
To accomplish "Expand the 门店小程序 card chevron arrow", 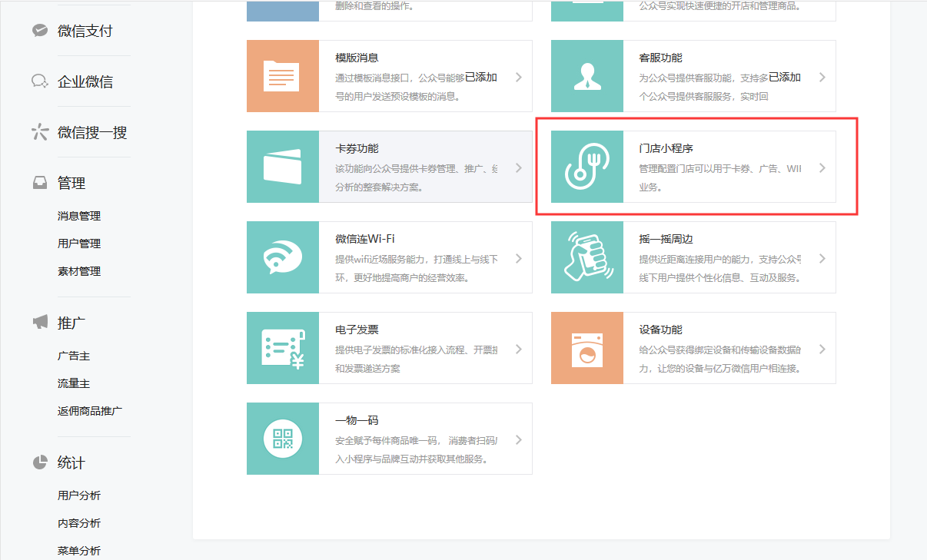I will 822,167.
